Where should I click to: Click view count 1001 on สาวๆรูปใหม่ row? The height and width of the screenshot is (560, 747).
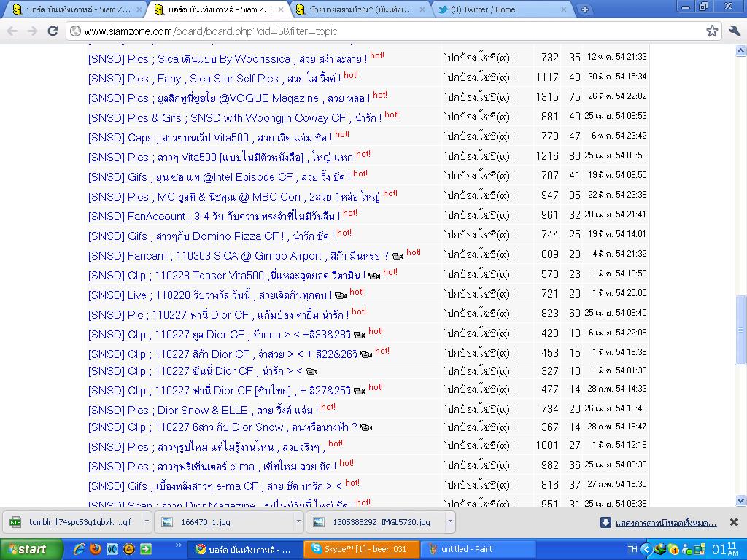coord(547,446)
